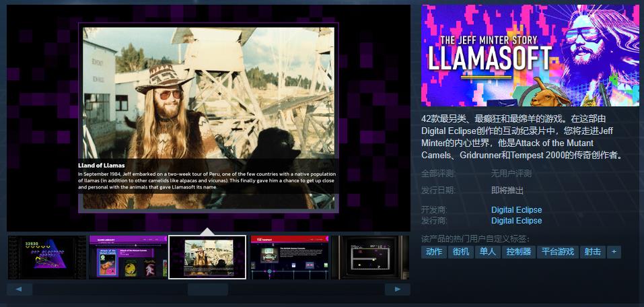Click the Lland of Llamas caption title
Image resolution: width=644 pixels, height=307 pixels.
tap(102, 165)
